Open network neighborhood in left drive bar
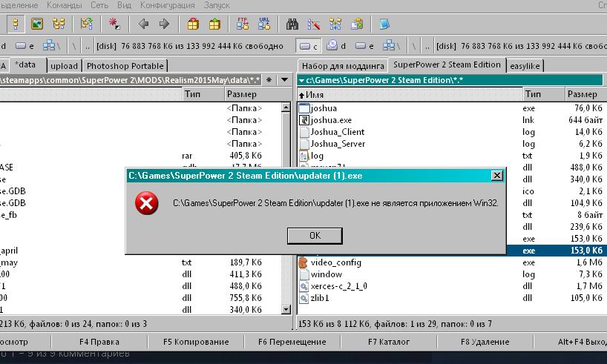Screen dimensions: 607x364 (51, 46)
